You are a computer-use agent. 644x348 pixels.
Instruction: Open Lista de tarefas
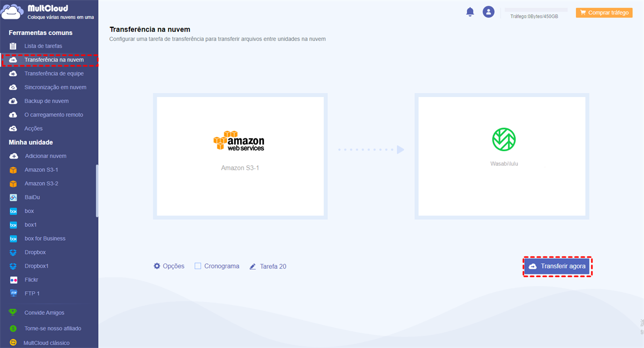[x=43, y=46]
